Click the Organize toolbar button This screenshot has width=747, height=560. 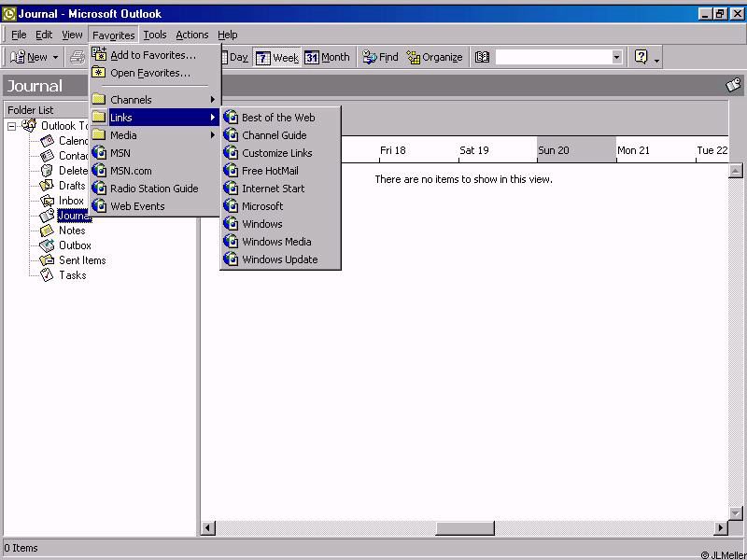click(434, 57)
